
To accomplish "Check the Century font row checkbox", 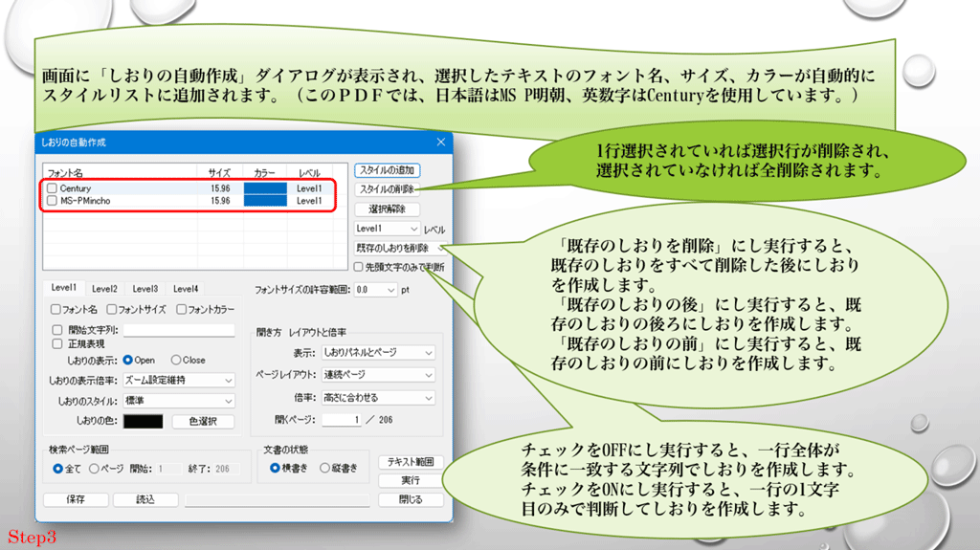I will coord(53,189).
